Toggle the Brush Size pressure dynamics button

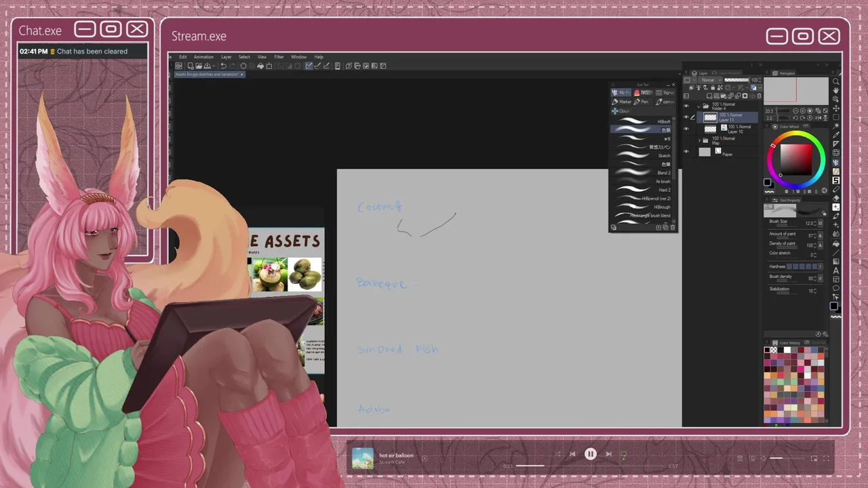point(820,223)
